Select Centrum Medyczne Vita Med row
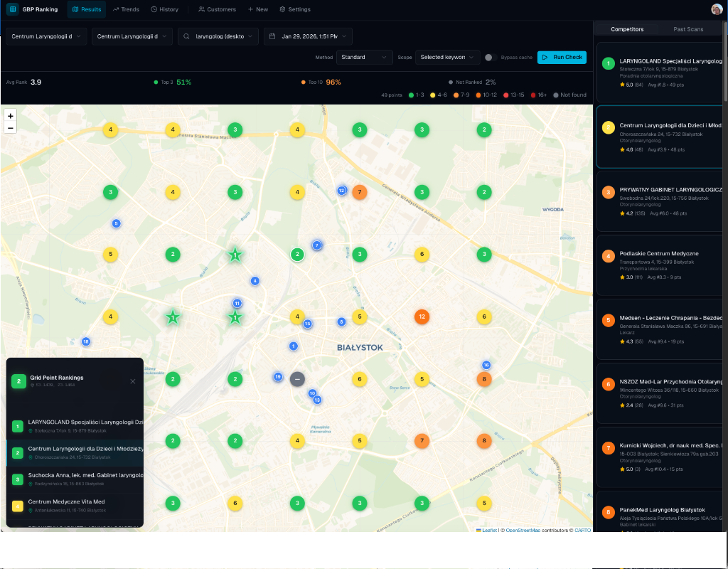The image size is (728, 569). 75,506
